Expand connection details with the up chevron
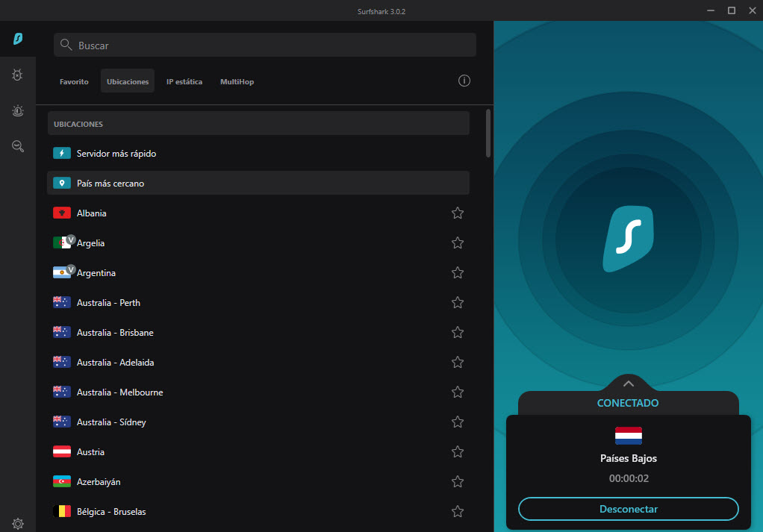 [628, 384]
